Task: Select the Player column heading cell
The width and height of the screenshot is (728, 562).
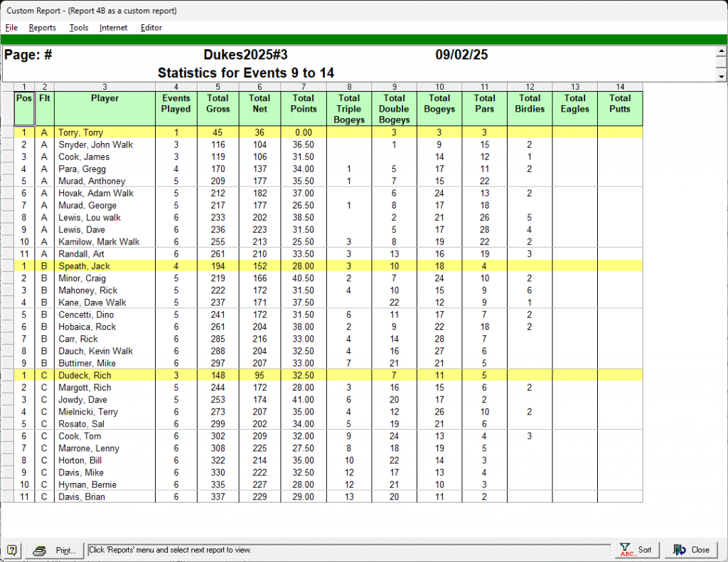Action: pos(105,99)
